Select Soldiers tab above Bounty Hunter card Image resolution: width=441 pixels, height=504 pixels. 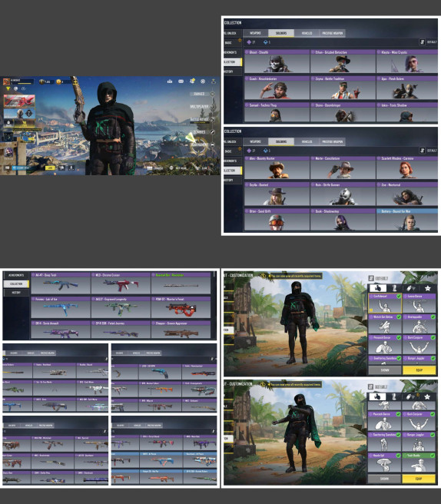coord(281,141)
